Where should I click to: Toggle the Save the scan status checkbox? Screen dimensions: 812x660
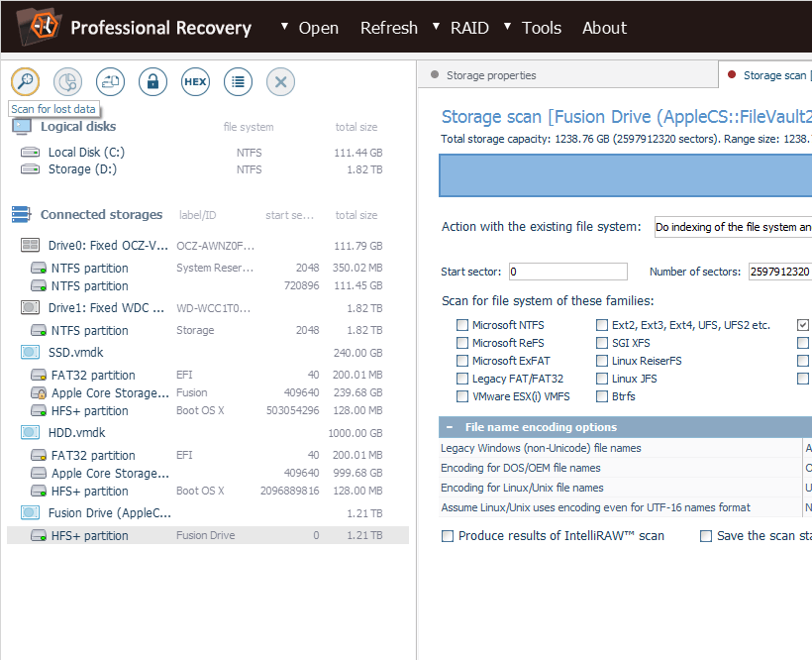[x=706, y=536]
